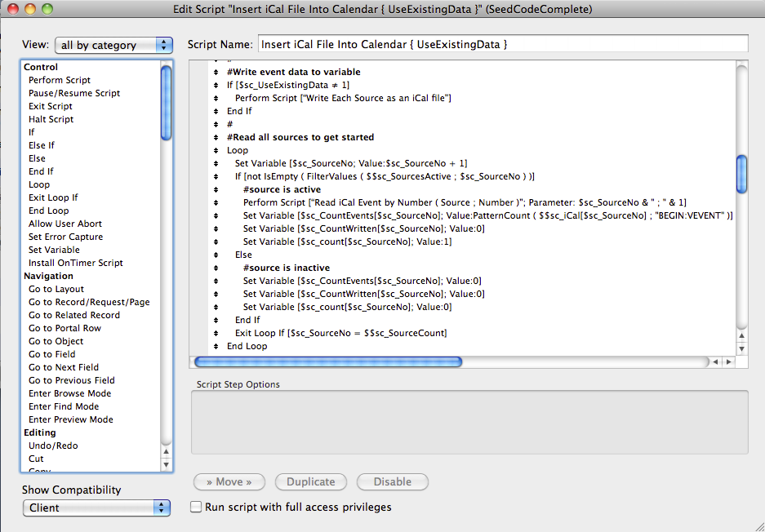Select script line "End Loop"

click(x=247, y=346)
